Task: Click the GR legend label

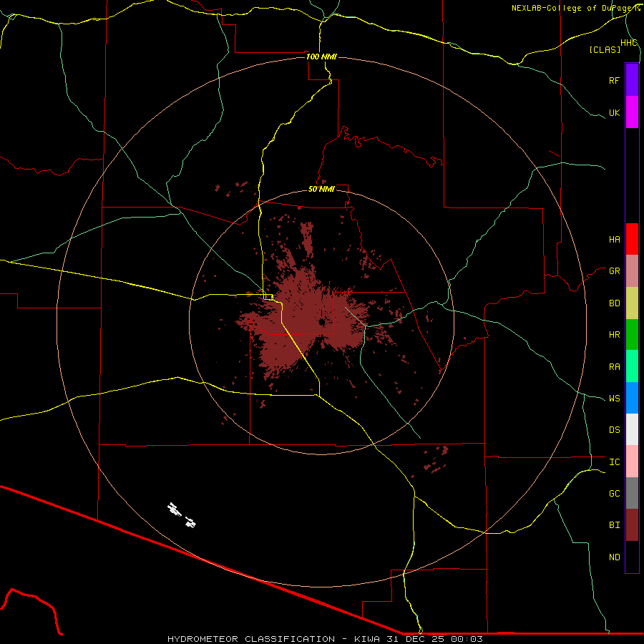Action: pos(614,271)
